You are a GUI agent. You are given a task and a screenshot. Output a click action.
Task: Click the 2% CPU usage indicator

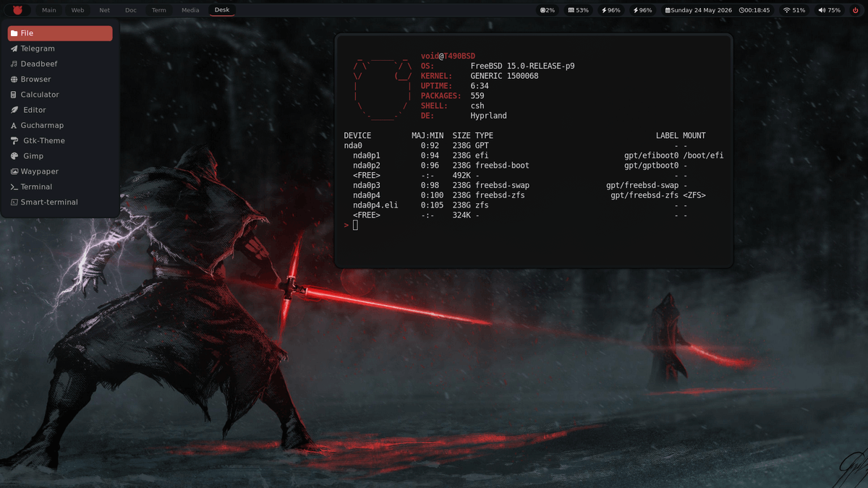click(x=548, y=10)
